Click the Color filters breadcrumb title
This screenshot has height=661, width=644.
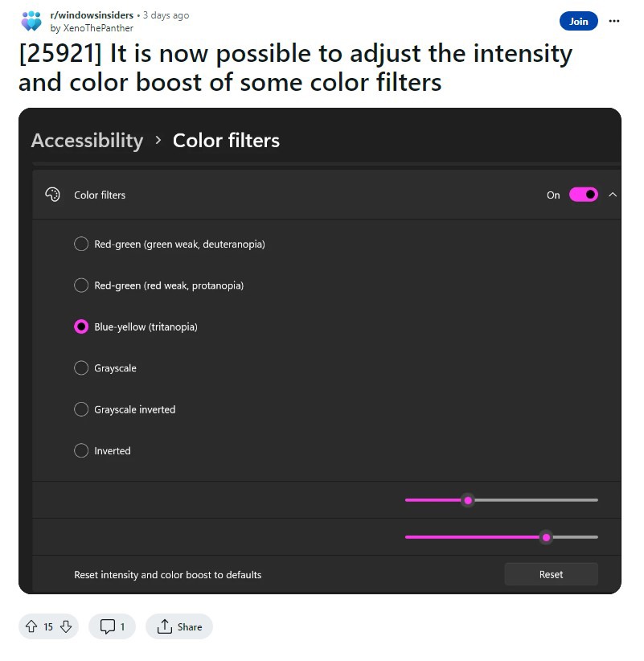click(226, 140)
